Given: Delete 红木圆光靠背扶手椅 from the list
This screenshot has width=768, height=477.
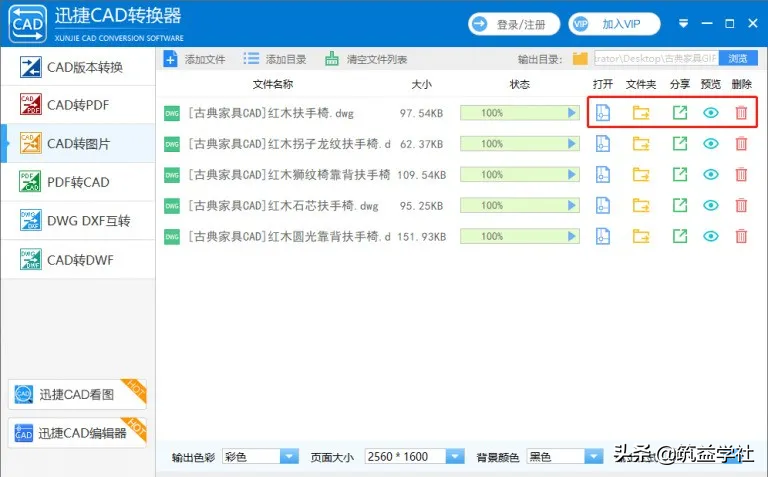Looking at the screenshot, I should coord(741,237).
